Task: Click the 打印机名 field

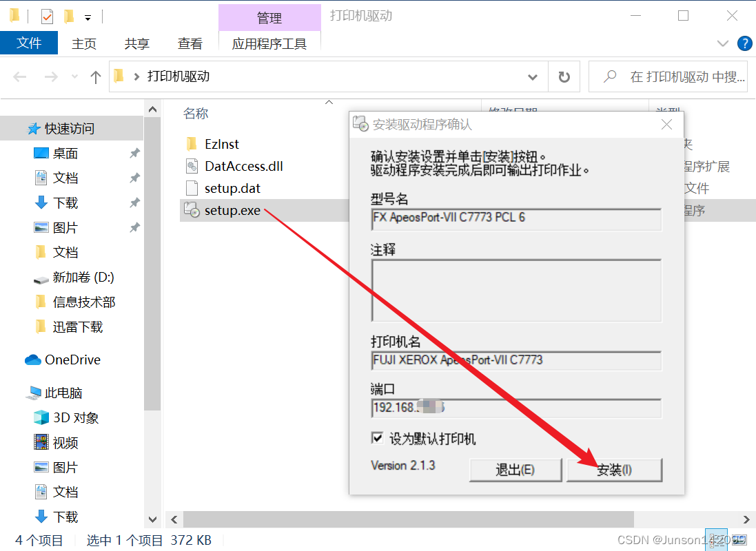Action: pos(516,361)
